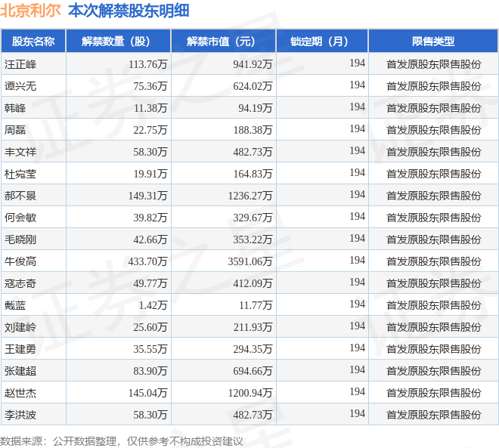Click the lock period 194 in 李洪波 row

pyautogui.click(x=357, y=413)
